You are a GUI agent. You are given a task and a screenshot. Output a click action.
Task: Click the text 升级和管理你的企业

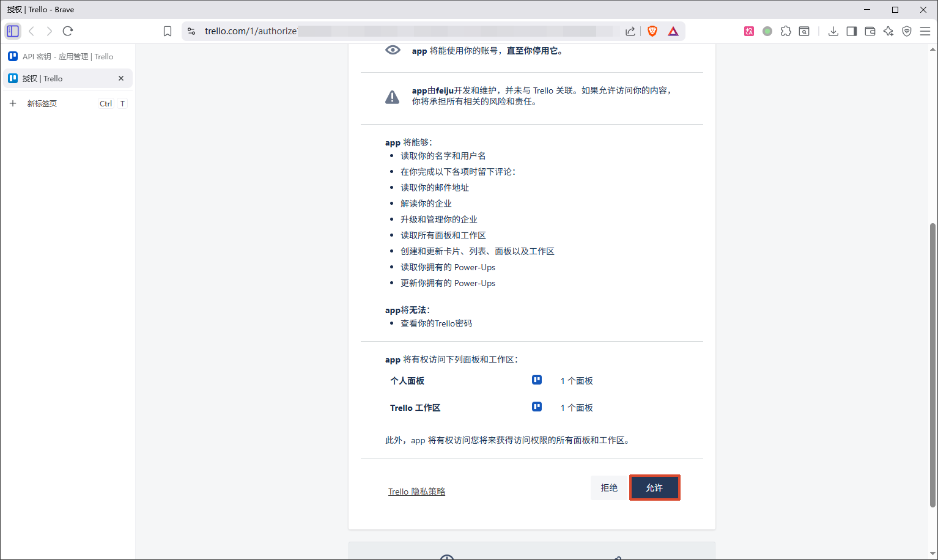(439, 219)
